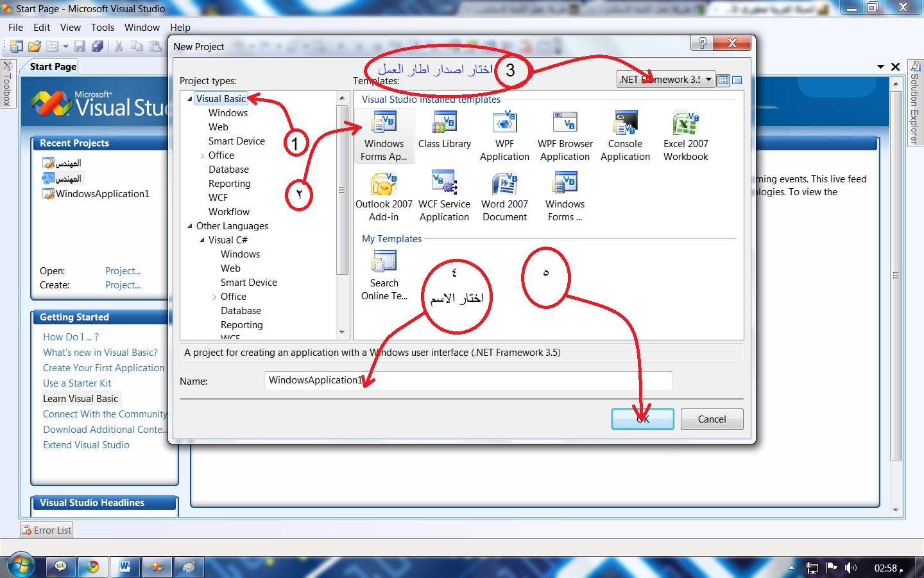924x578 pixels.
Task: Open Chrome from the Windows taskbar
Action: [93, 567]
